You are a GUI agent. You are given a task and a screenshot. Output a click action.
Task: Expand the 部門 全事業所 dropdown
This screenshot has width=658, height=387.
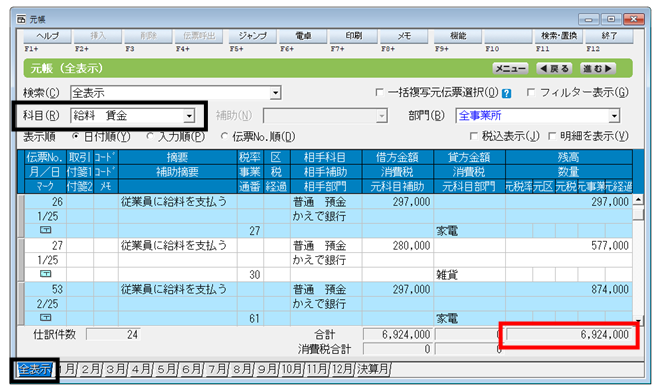614,116
